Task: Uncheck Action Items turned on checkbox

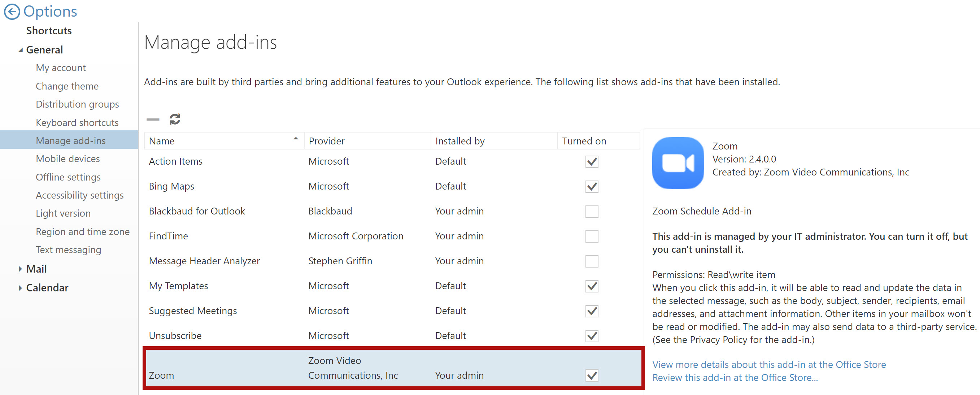Action: pos(592,162)
